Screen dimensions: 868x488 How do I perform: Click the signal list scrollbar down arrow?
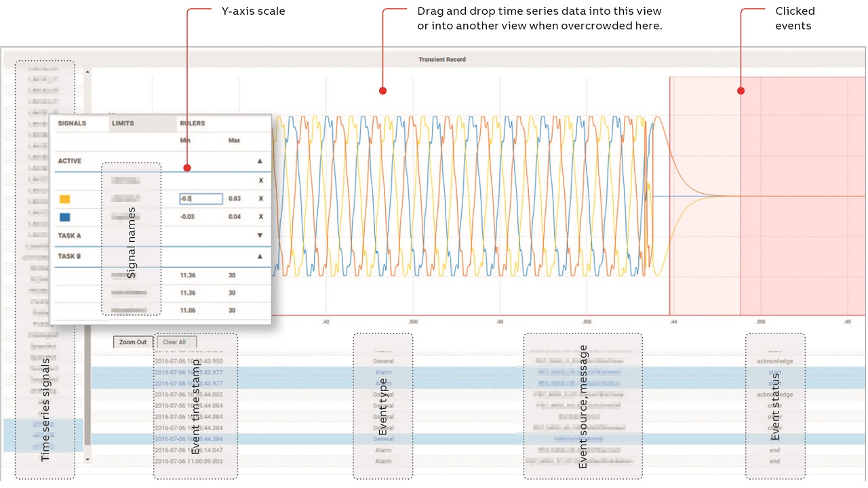pos(86,460)
